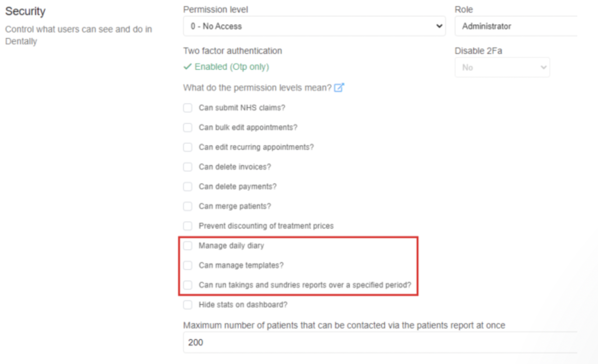Click the What do the permission levels mean text
This screenshot has width=598, height=364.
[257, 88]
